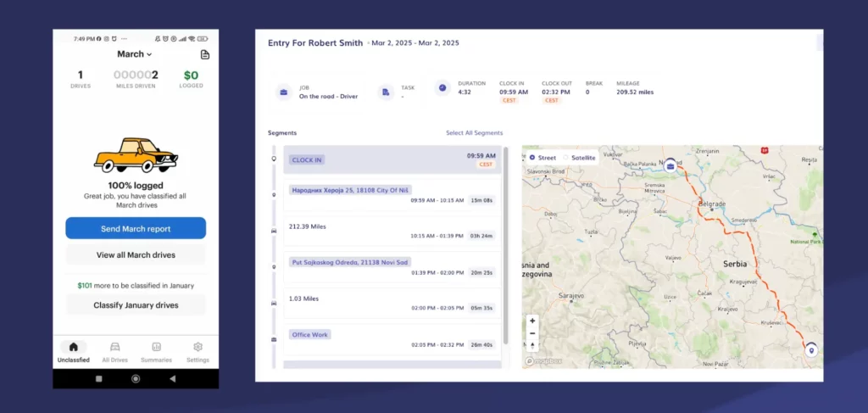This screenshot has width=868, height=413.
Task: Click the segments list vertical scrollbar
Action: click(506, 246)
